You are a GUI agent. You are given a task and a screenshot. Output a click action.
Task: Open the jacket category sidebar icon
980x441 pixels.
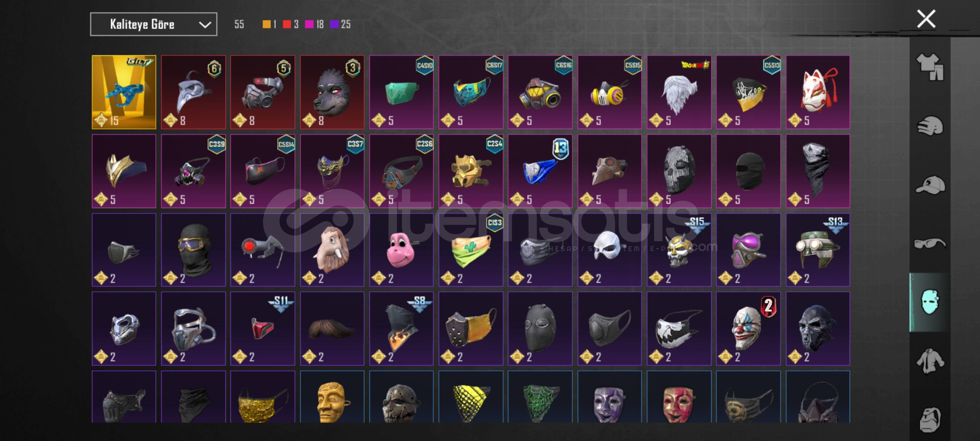[x=930, y=361]
